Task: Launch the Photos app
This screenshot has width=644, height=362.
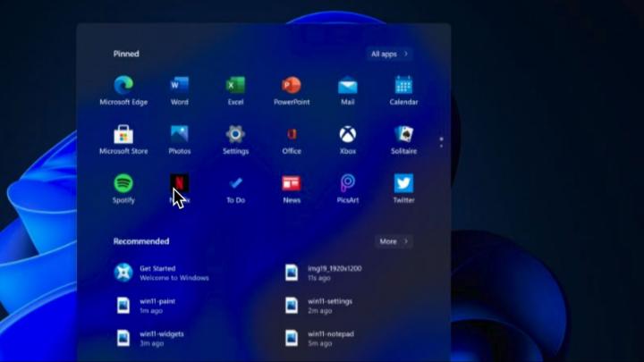Action: point(180,140)
